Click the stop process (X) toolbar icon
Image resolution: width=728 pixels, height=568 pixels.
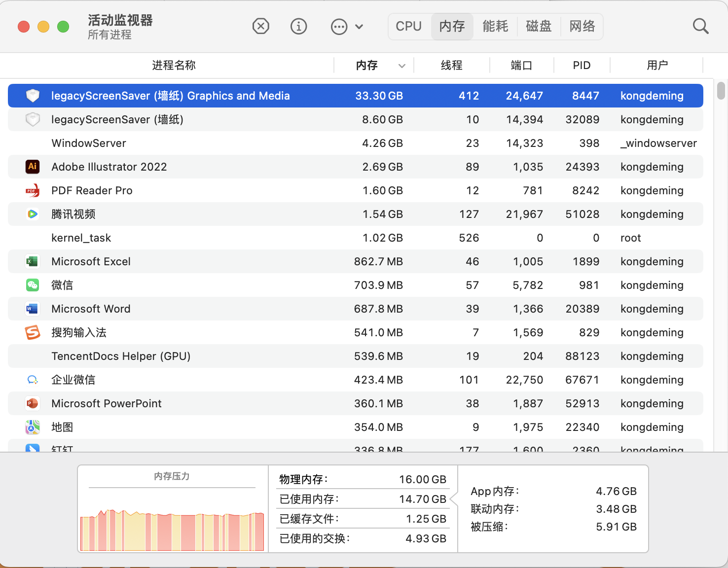tap(260, 26)
